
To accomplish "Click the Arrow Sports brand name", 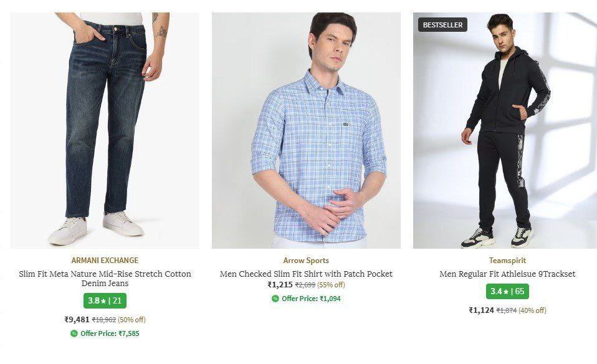I will point(306,261).
